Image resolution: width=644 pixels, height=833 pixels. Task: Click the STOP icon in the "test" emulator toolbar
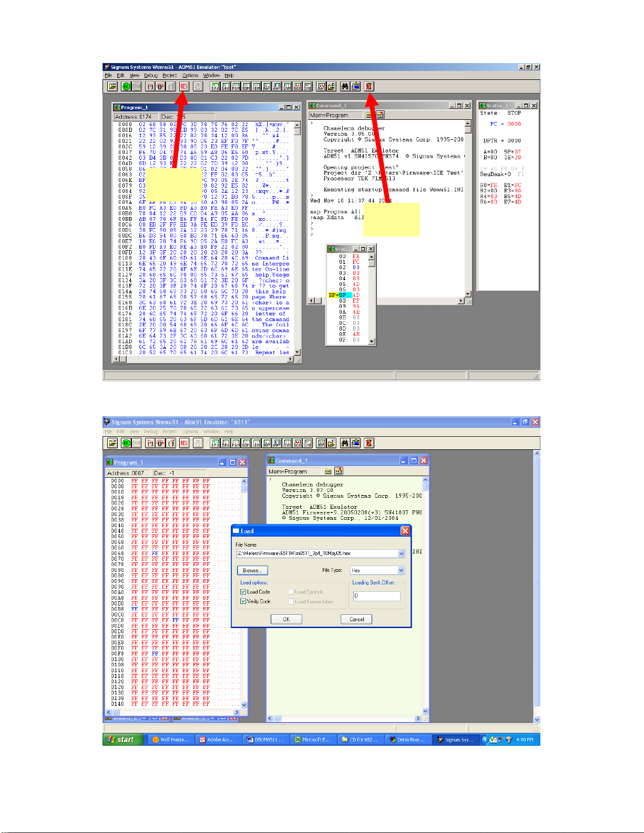pos(137,86)
